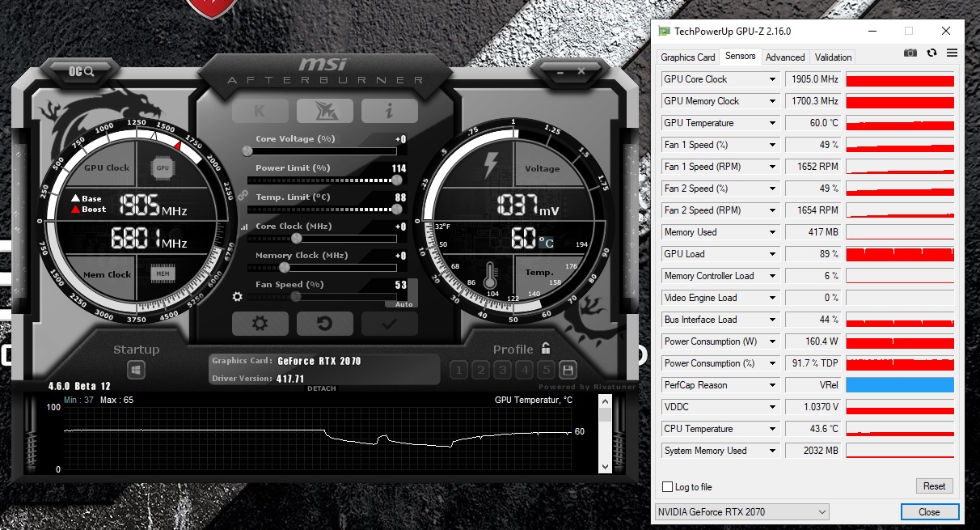Screen dimensions: 980x530
Task: Select Afterburner profile slot 4
Action: (524, 371)
